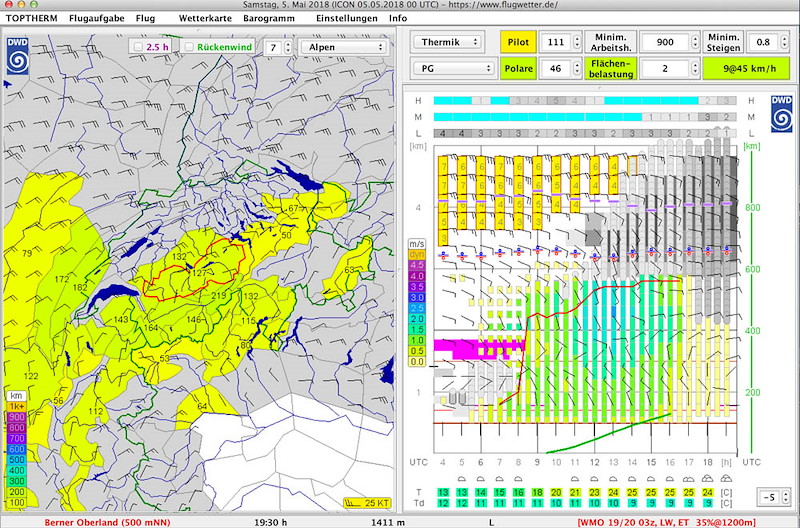Click the 500 km legend swatch
Screen dimensions: 800x528
click(16, 460)
